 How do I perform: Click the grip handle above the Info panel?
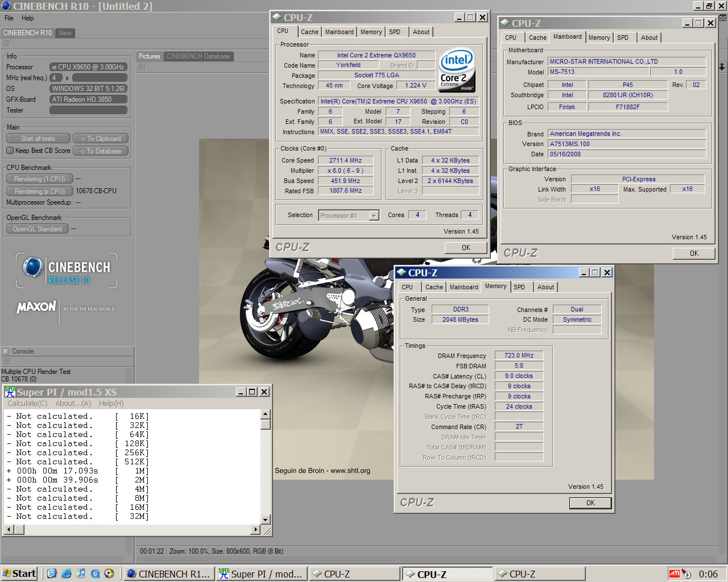[x=7, y=44]
